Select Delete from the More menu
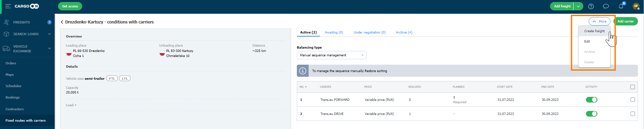This screenshot has width=644, height=129. [594, 62]
